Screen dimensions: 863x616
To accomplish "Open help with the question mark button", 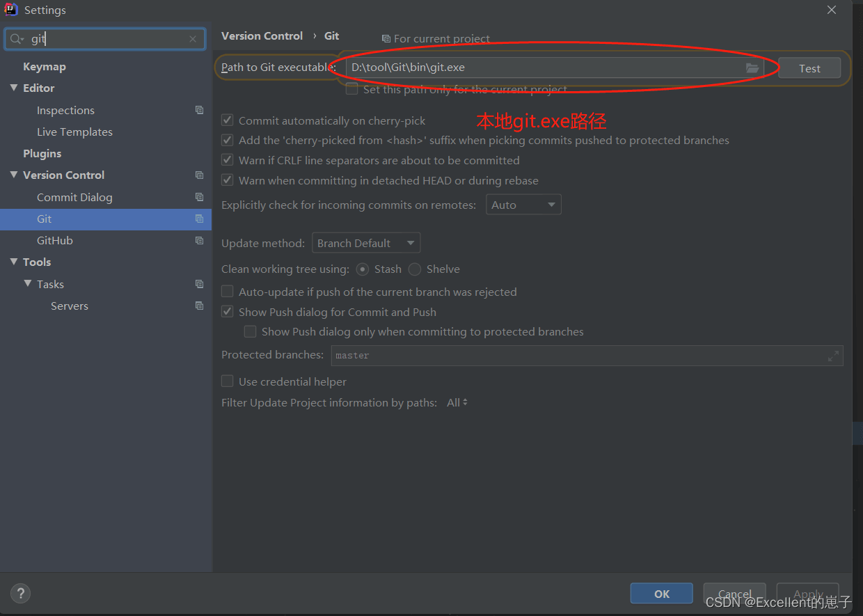I will (x=21, y=594).
